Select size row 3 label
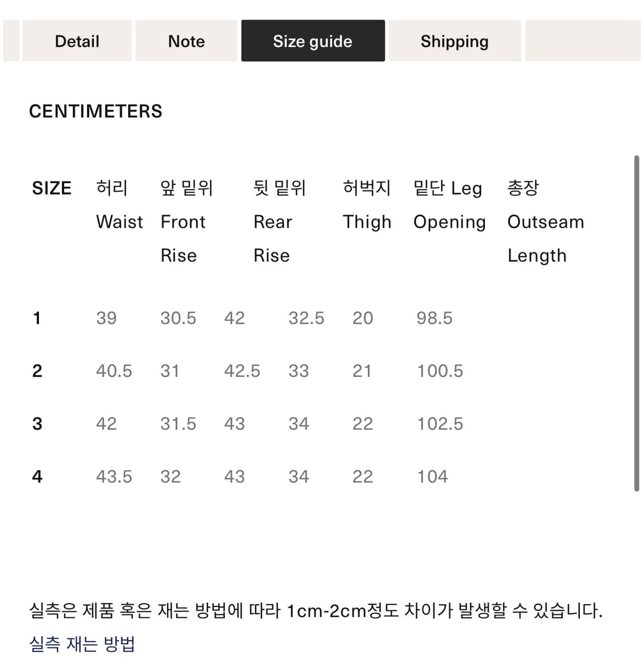Viewport: 644px width, 670px height. click(37, 423)
